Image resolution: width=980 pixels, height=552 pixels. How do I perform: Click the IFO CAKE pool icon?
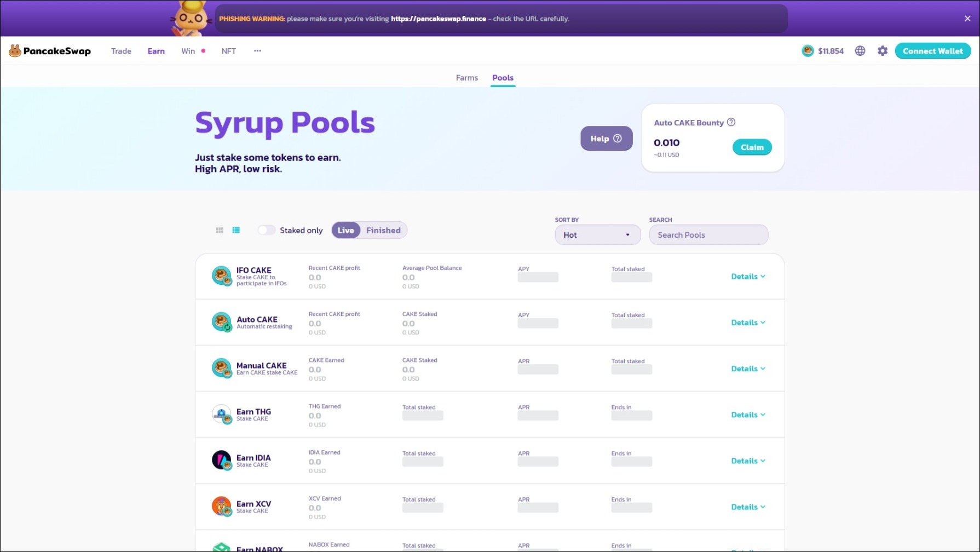click(x=222, y=276)
